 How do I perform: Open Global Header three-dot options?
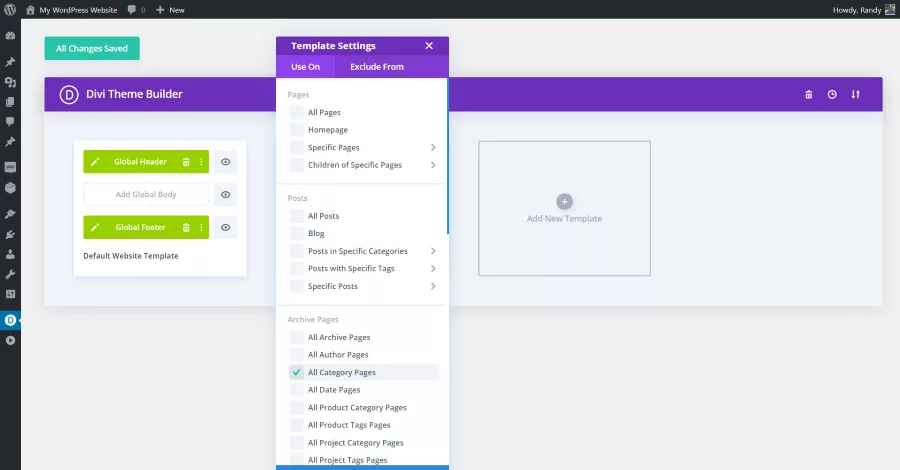(x=201, y=162)
